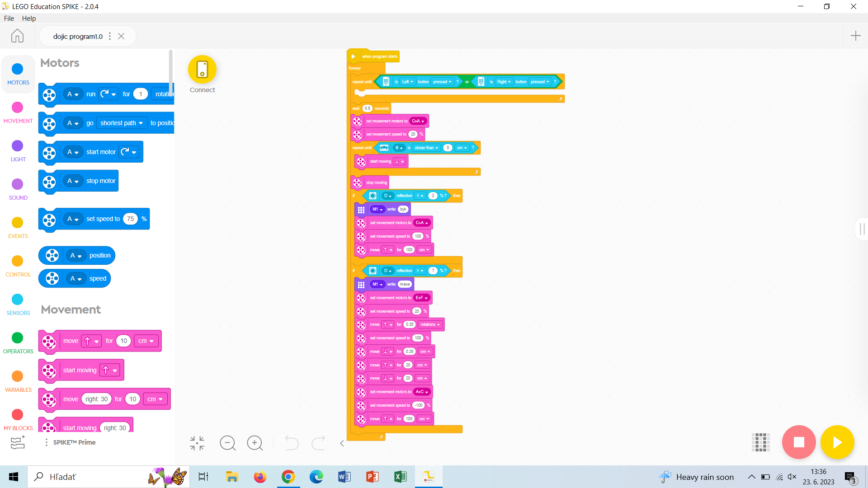Open motor A dropdown on the stop motor block

pyautogui.click(x=73, y=181)
